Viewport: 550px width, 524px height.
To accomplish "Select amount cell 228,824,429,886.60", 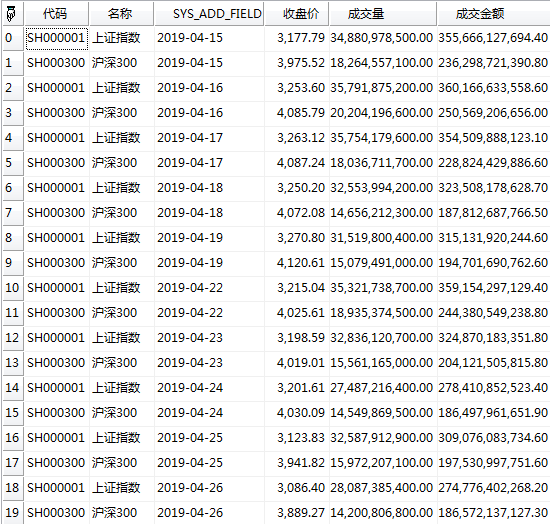I will pyautogui.click(x=494, y=163).
